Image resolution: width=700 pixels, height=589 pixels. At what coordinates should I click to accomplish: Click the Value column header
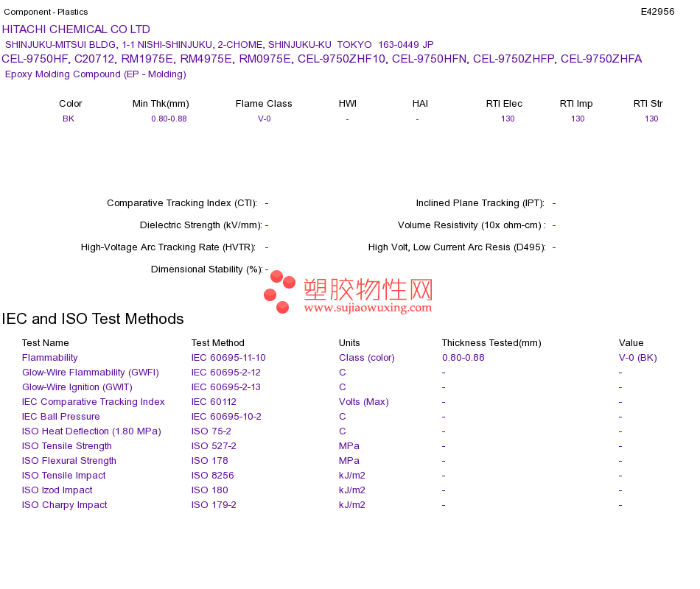[631, 342]
